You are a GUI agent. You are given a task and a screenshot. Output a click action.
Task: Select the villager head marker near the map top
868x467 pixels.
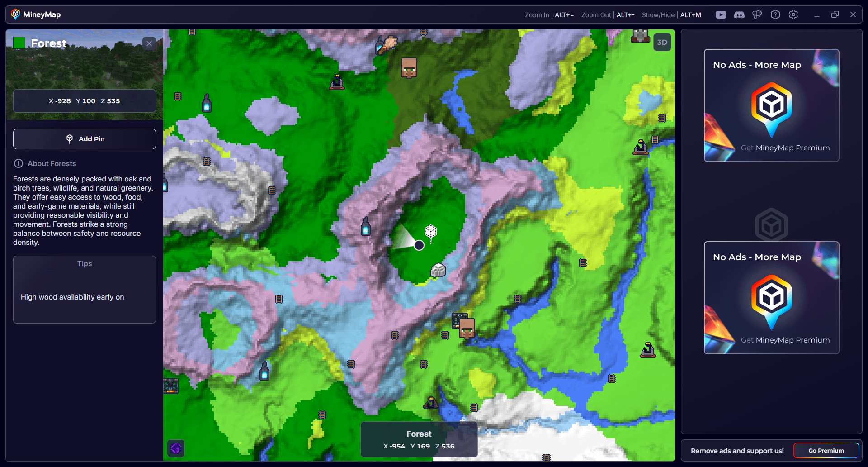click(409, 68)
